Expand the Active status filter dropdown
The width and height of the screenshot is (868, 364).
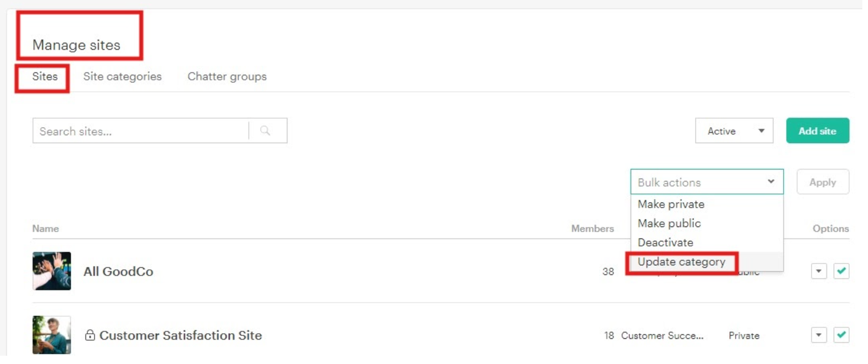pyautogui.click(x=734, y=131)
